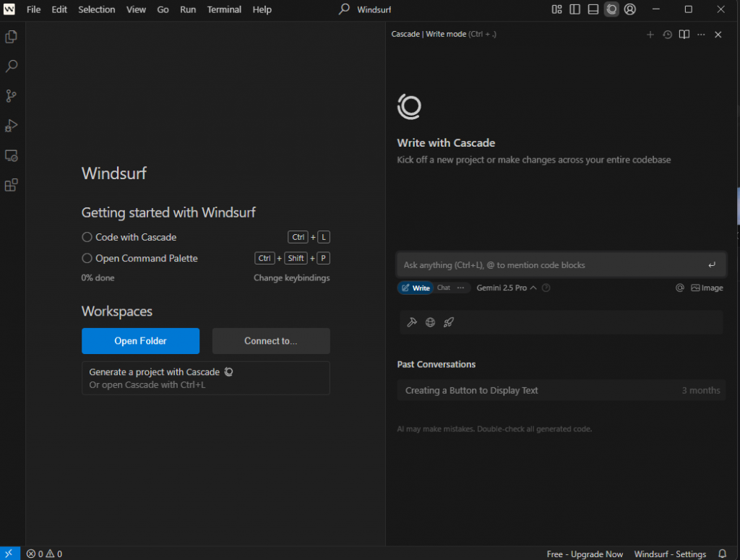Switch Cascade to Chat mode

444,288
